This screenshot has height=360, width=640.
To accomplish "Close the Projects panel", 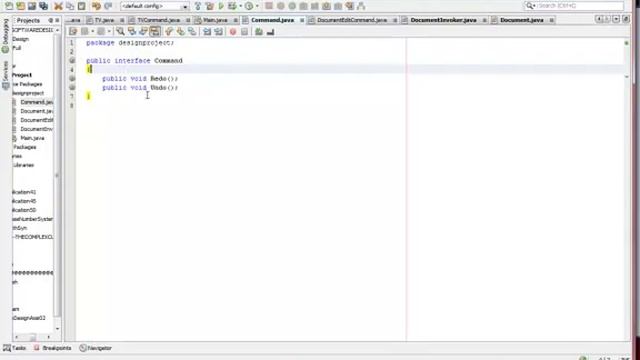I will click(x=57, y=20).
